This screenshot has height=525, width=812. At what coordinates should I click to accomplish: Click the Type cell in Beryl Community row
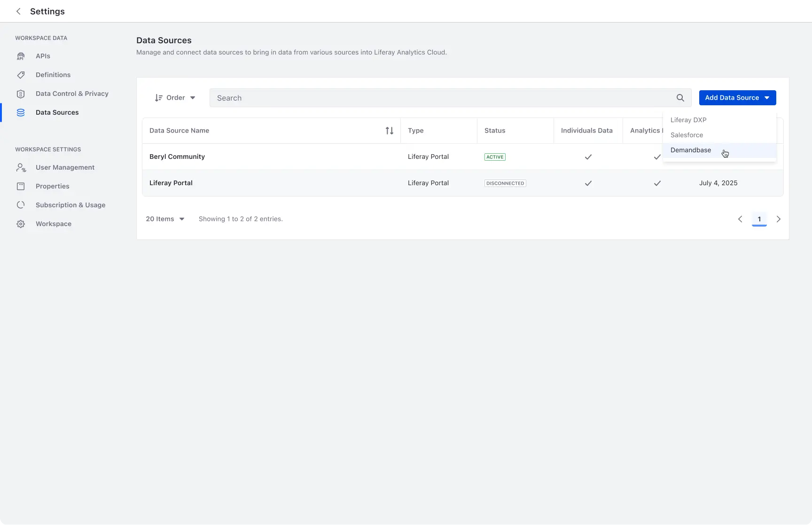tap(429, 157)
